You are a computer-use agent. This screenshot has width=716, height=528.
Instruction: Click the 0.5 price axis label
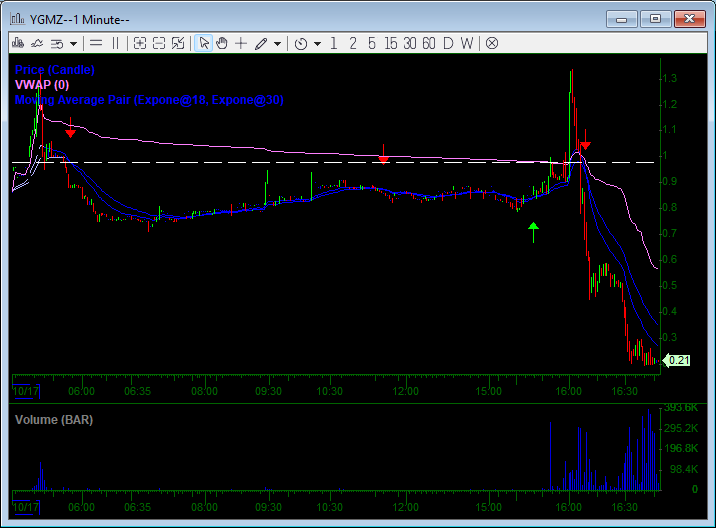click(670, 285)
